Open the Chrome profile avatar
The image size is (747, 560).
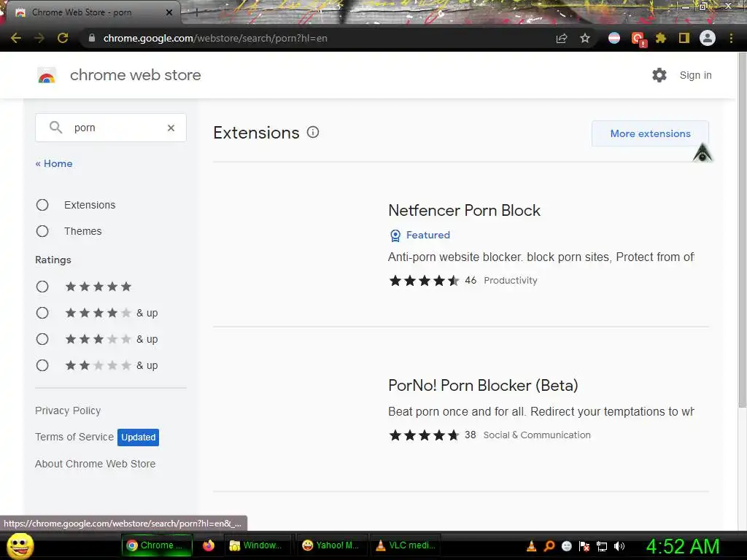click(708, 38)
